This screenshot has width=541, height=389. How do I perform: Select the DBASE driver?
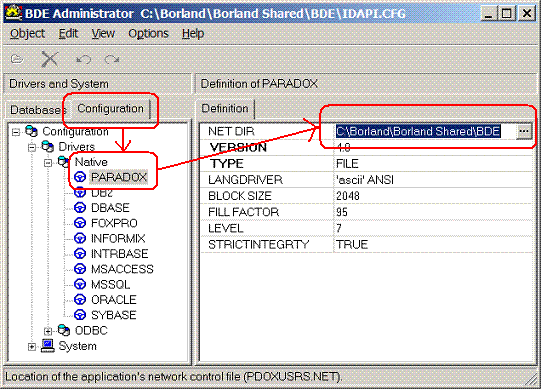click(x=110, y=208)
